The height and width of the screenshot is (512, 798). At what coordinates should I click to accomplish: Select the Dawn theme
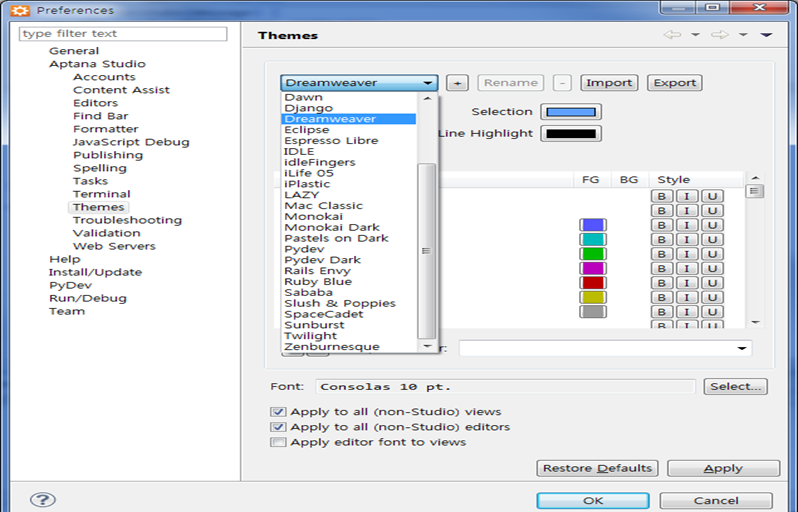303,97
